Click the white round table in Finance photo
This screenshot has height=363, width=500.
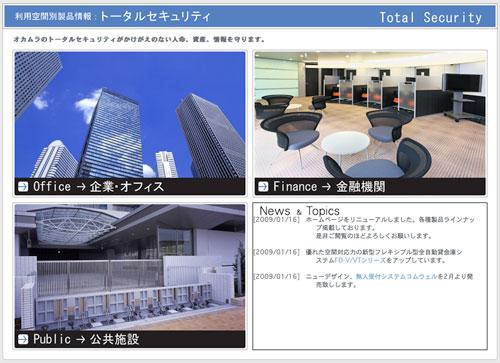[346, 142]
